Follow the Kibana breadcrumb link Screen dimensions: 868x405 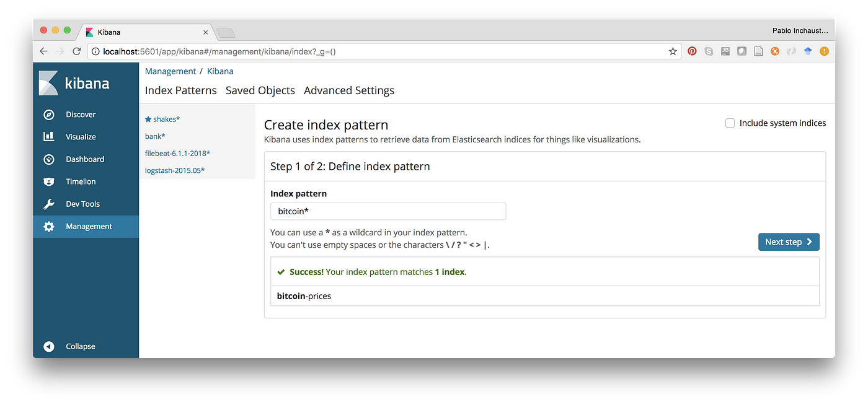220,71
